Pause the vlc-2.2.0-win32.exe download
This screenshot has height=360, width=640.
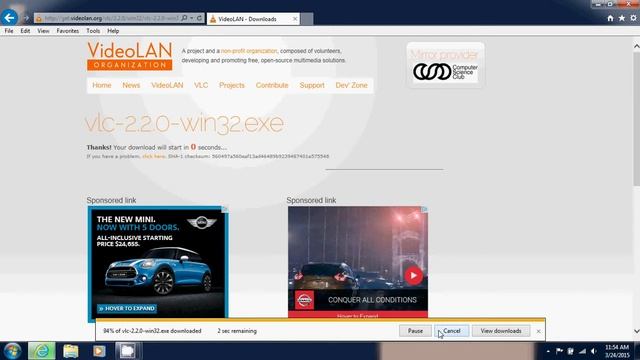tap(415, 331)
